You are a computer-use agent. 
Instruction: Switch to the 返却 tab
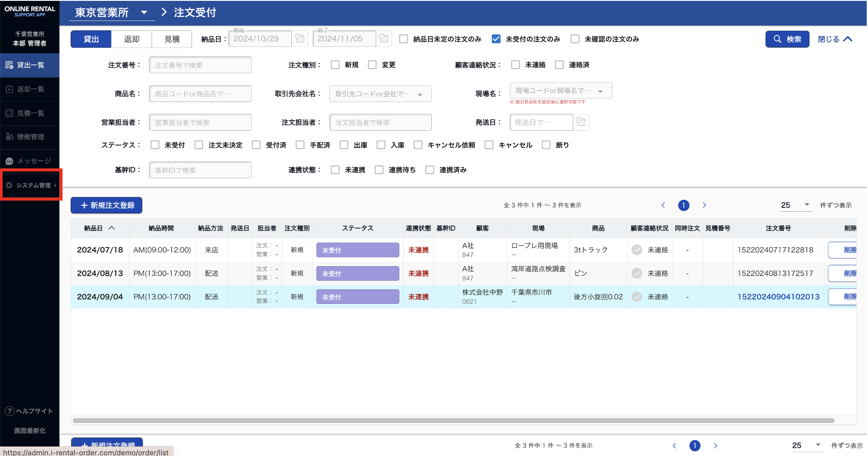(x=132, y=39)
